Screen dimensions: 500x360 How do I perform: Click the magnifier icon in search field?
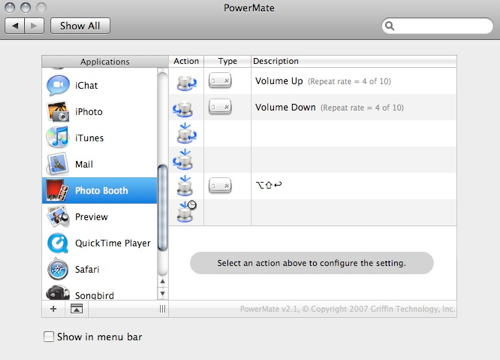pos(389,26)
